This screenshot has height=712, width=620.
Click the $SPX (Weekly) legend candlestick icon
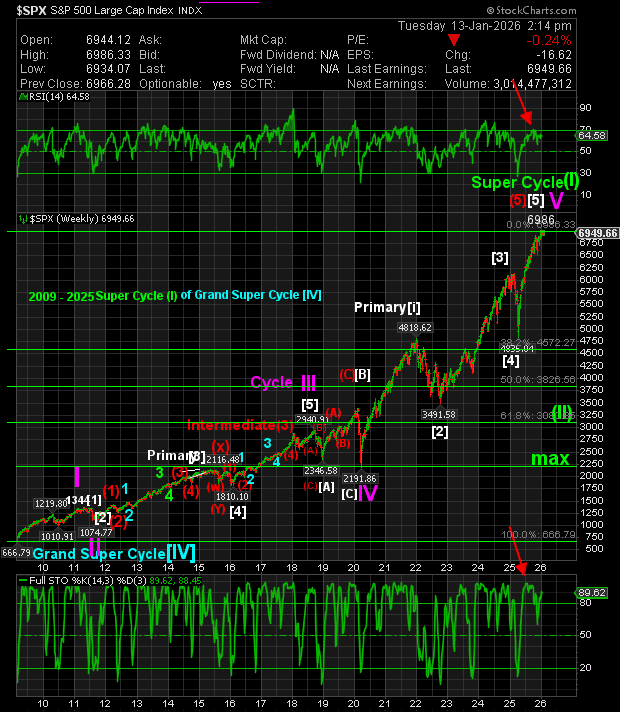click(x=23, y=219)
